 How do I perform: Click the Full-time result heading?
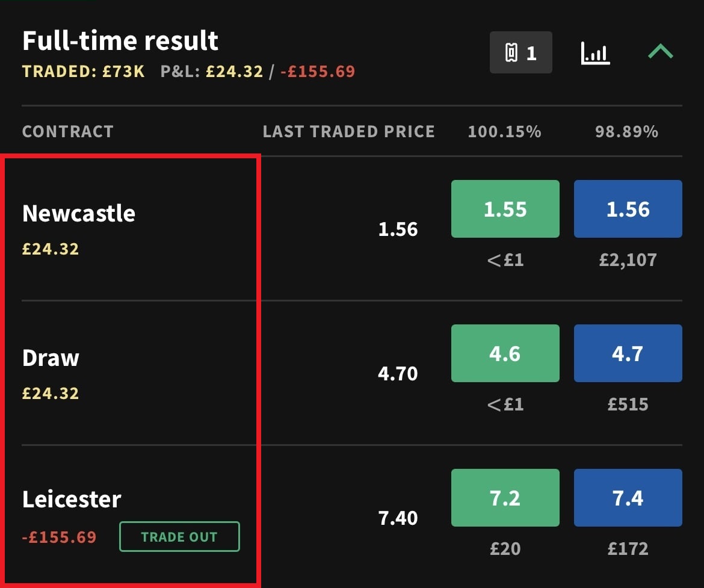point(120,40)
